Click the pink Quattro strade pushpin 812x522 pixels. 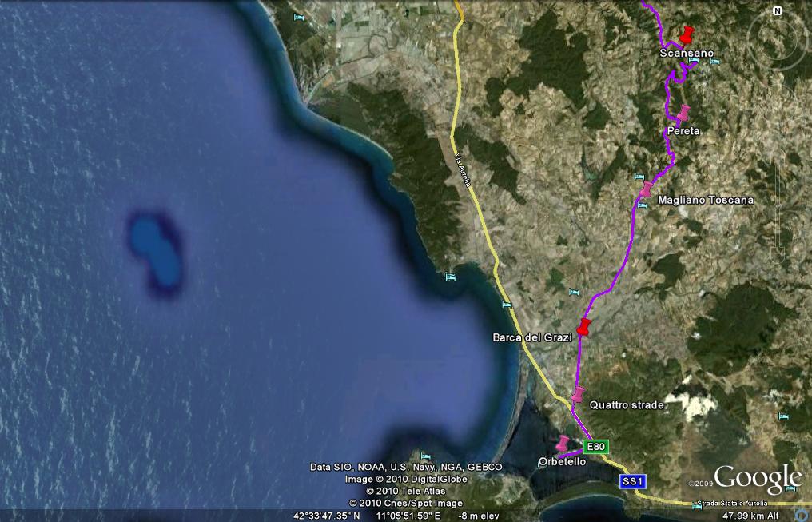click(x=578, y=394)
